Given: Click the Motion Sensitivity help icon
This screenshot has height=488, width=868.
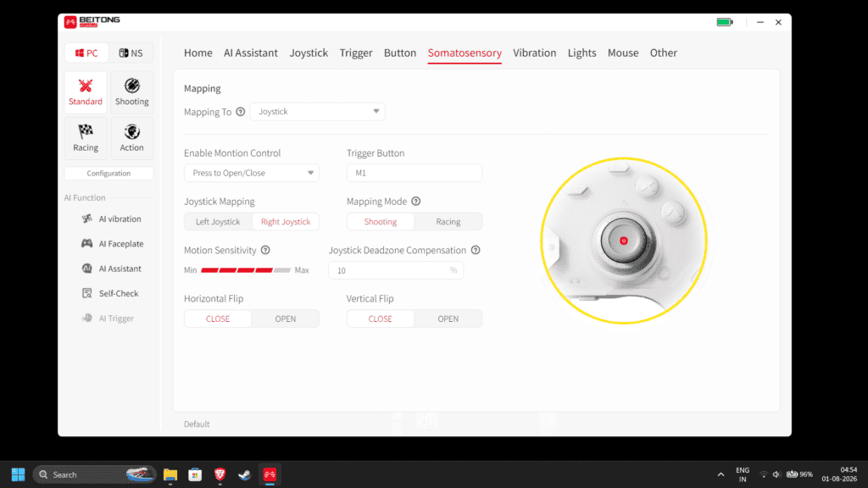Looking at the screenshot, I should [265, 250].
